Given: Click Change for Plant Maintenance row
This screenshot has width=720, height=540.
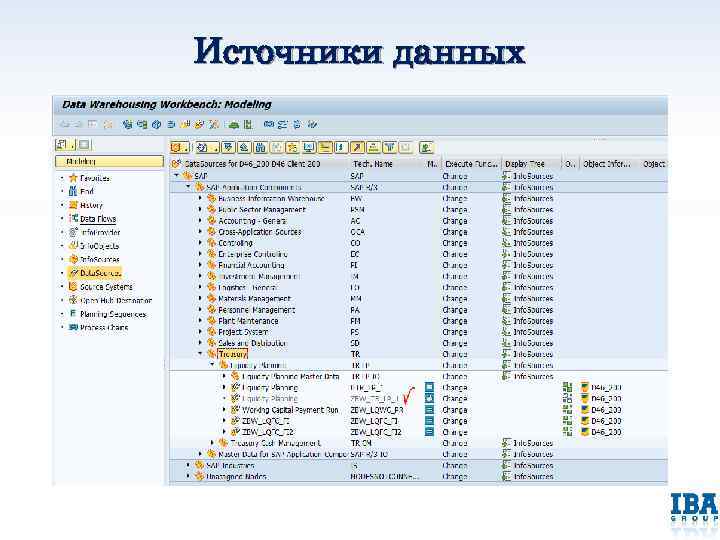Looking at the screenshot, I should 455,321.
